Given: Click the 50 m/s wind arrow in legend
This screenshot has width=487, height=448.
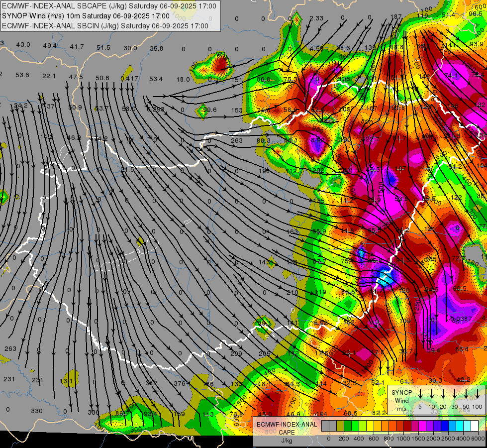Looking at the screenshot, I should click(x=466, y=394).
